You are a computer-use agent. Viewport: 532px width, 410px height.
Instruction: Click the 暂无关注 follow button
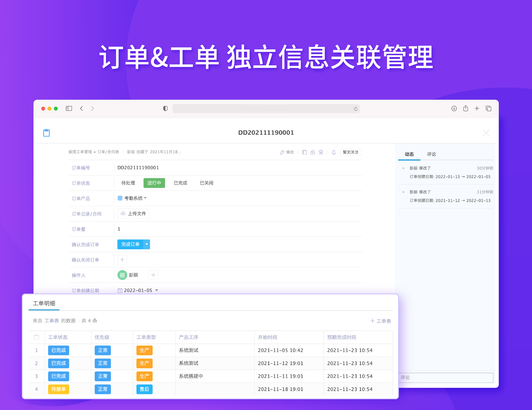click(x=351, y=152)
